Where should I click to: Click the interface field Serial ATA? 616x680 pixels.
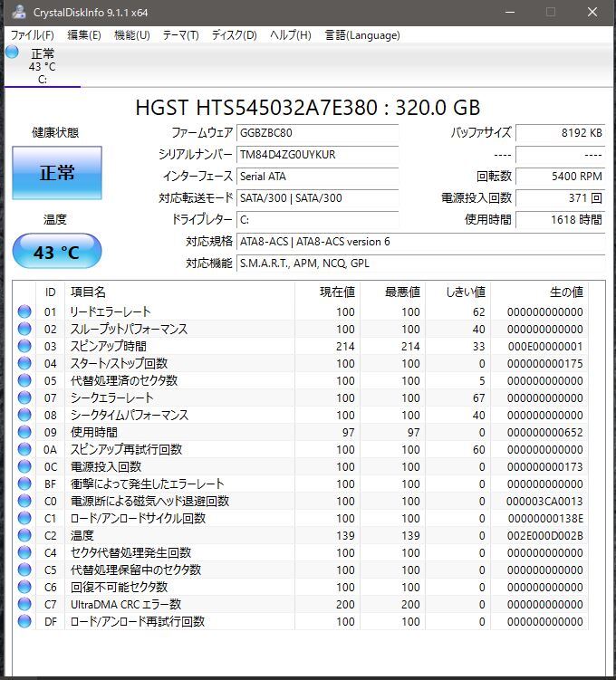(x=318, y=176)
